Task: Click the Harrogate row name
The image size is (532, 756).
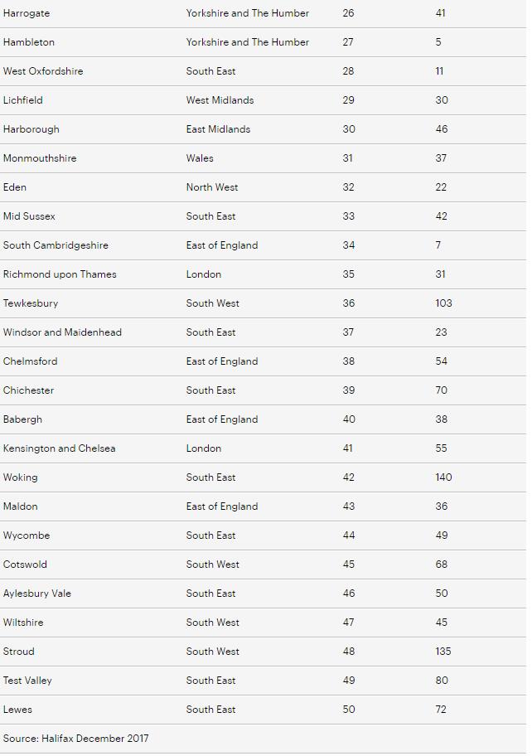Action: point(27,13)
